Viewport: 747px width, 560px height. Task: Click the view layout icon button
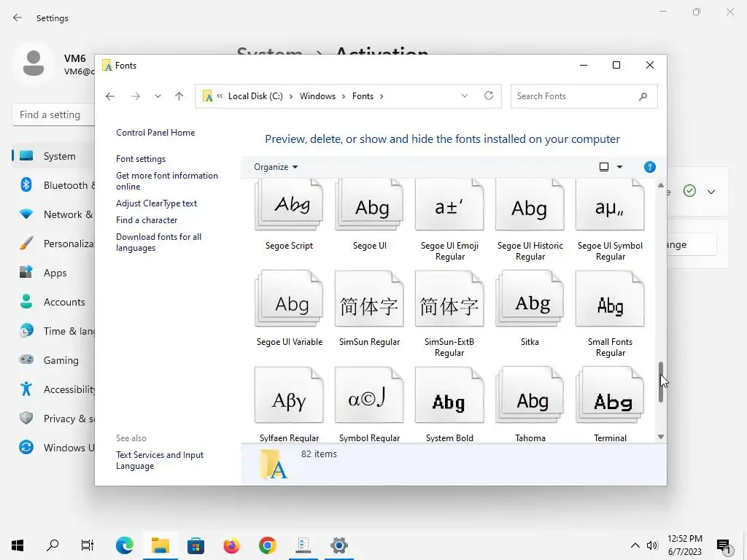pos(603,167)
